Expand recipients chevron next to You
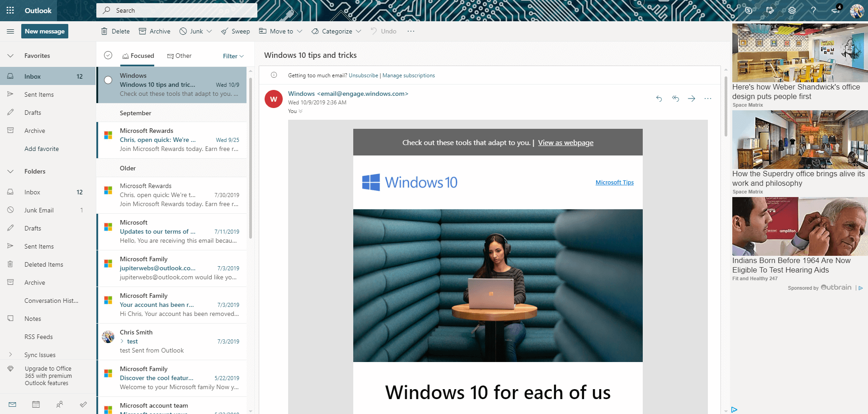Screen dimensions: 868x414 coord(300,111)
